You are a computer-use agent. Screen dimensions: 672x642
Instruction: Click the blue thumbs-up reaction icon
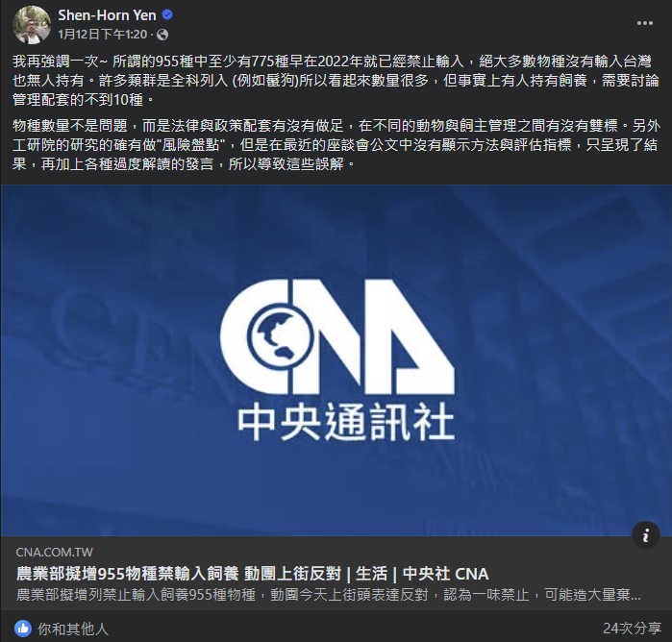click(23, 629)
